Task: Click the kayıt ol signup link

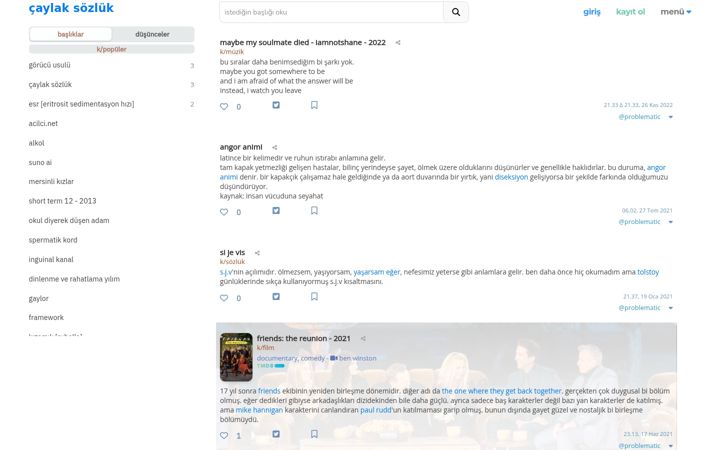Action: (x=630, y=12)
